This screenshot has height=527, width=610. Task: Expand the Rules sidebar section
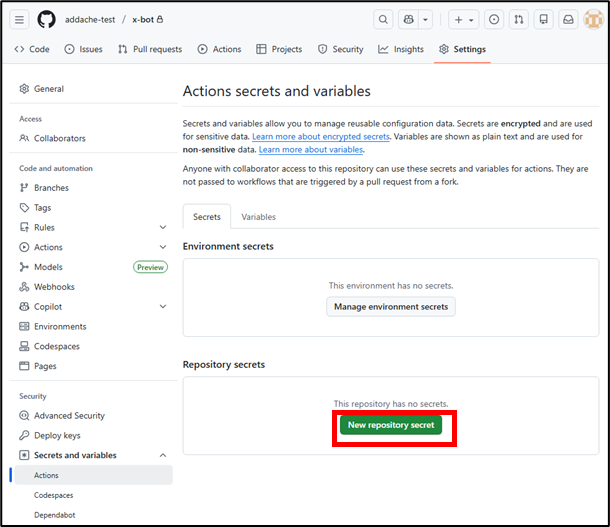(163, 227)
